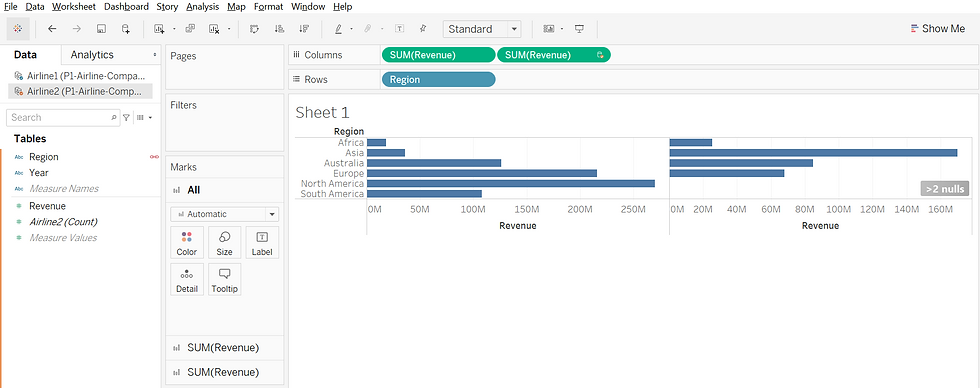
Task: Open the Format menu
Action: [269, 7]
